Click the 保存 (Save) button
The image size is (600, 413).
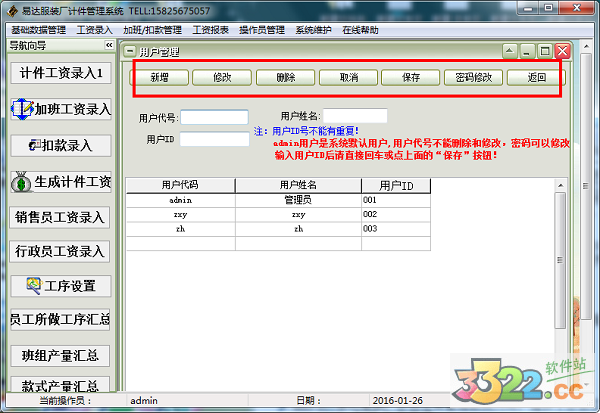411,78
